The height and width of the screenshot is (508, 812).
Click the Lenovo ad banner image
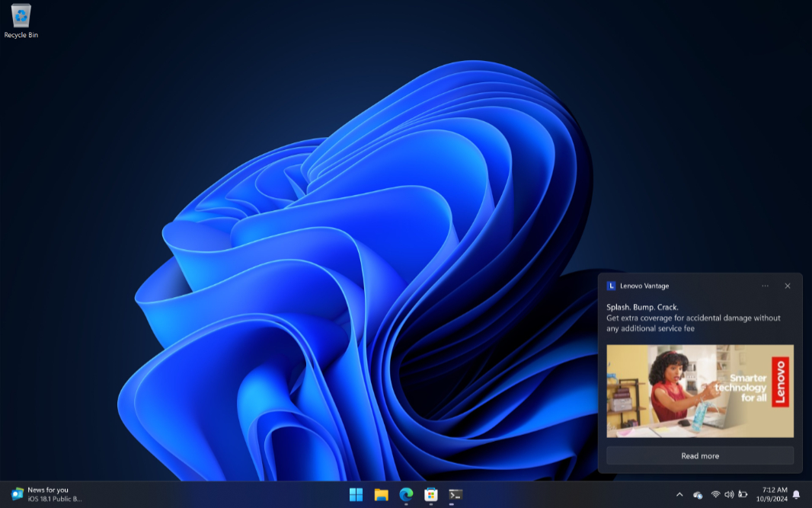point(699,391)
